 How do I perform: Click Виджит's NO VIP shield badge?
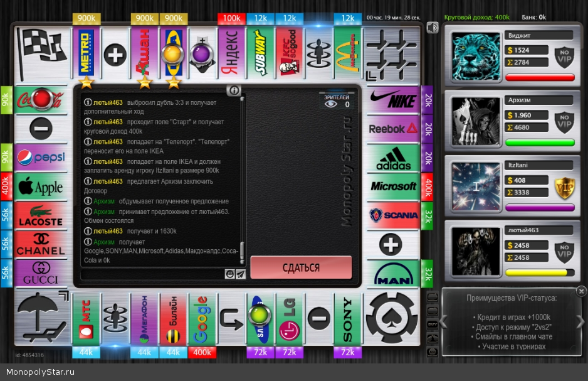click(x=564, y=57)
